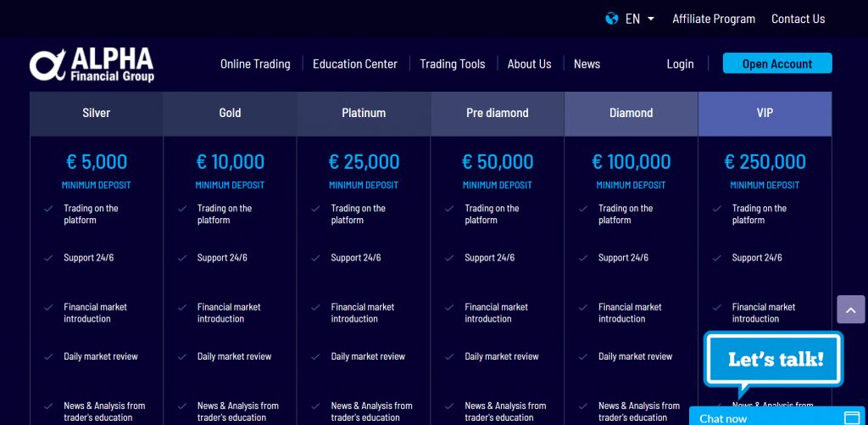
Task: Click the € 10,000 Gold deposit amount
Action: [x=231, y=162]
